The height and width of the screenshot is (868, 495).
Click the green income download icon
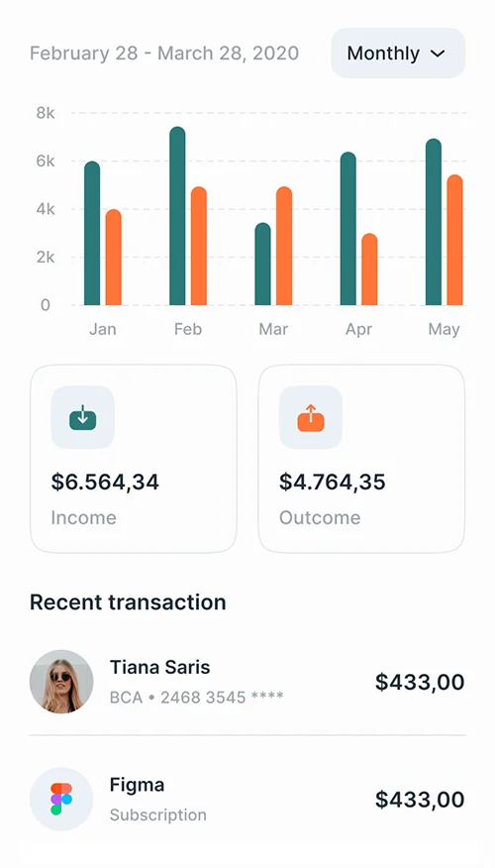coord(83,417)
